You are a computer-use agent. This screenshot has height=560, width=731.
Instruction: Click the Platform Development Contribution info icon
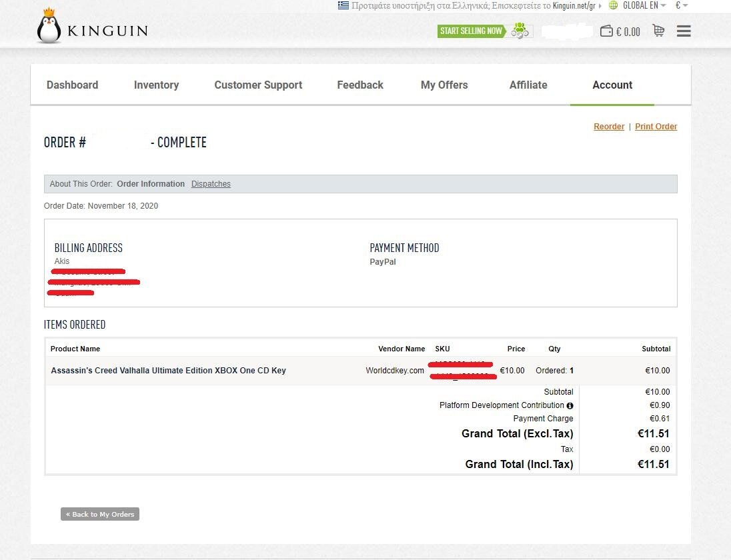coord(570,406)
